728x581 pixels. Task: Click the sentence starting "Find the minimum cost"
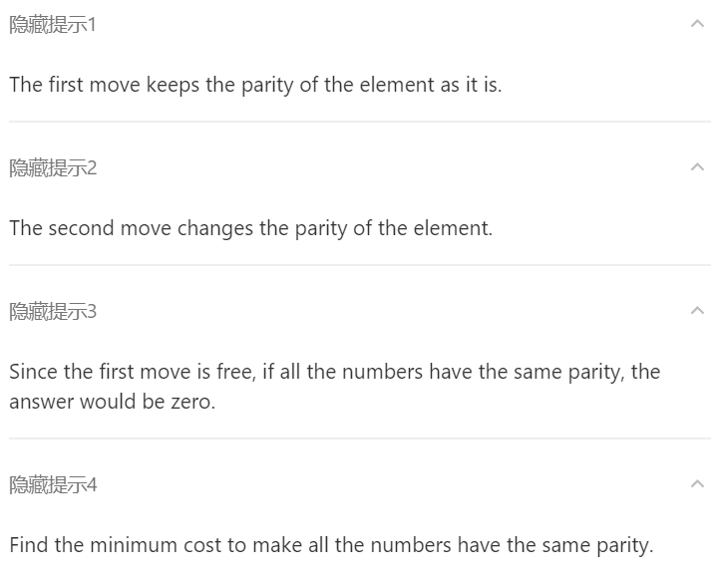coord(331,545)
